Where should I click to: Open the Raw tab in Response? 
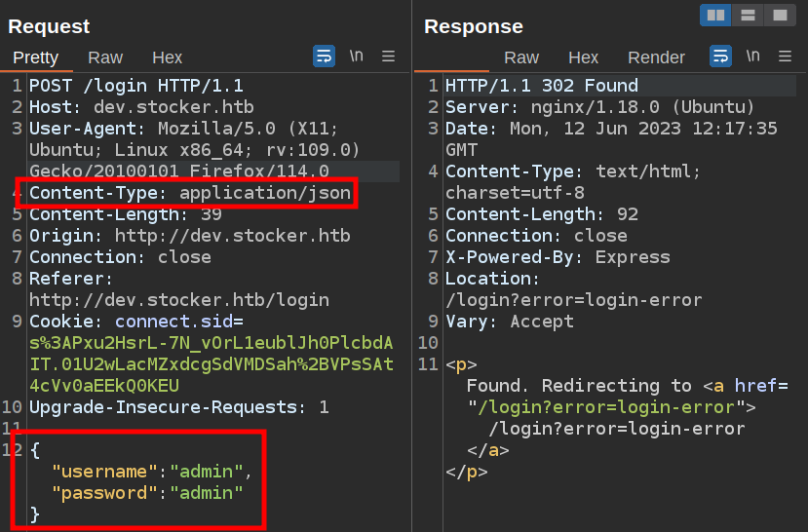click(521, 57)
